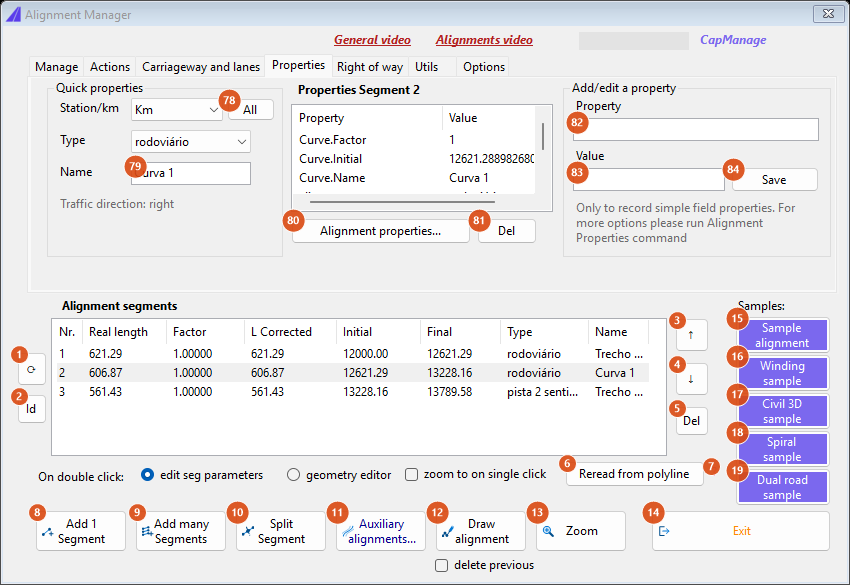
Task: Click Reread from polyline button
Action: tap(634, 474)
